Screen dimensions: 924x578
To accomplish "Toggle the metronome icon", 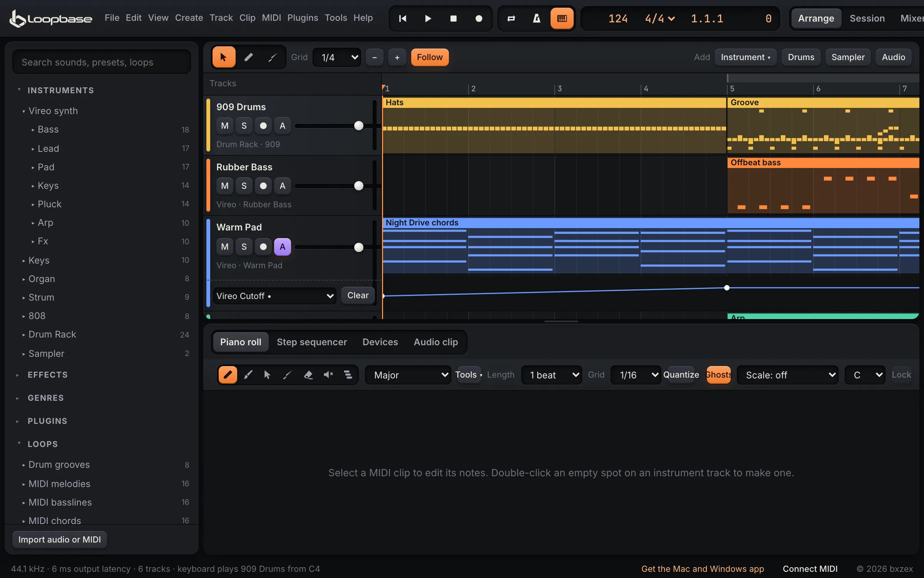I will coord(537,18).
